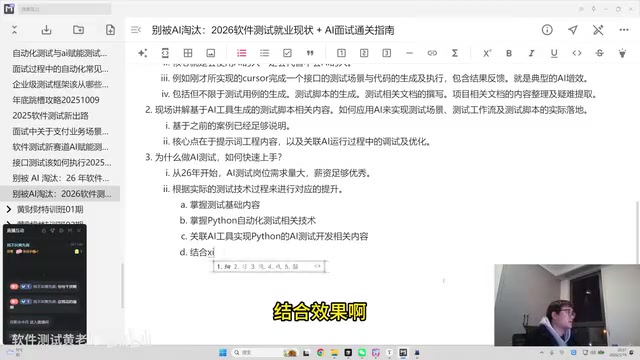This screenshot has width=640, height=360.
Task: Open note 自动化测试与ai赋能测试
Action: point(60,53)
